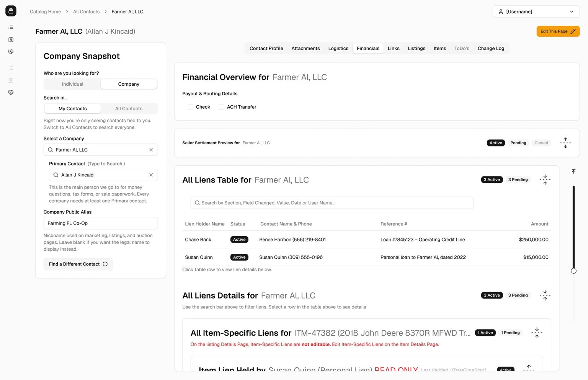
Task: Clear the Allan J Kincaid primary contact
Action: [151, 175]
